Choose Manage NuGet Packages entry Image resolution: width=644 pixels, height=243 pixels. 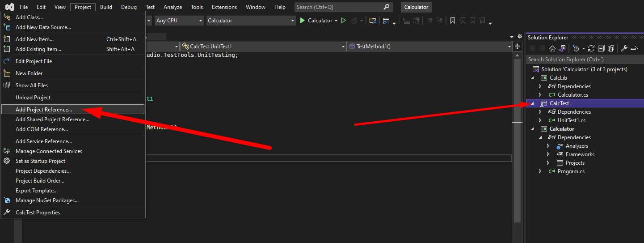[47, 200]
